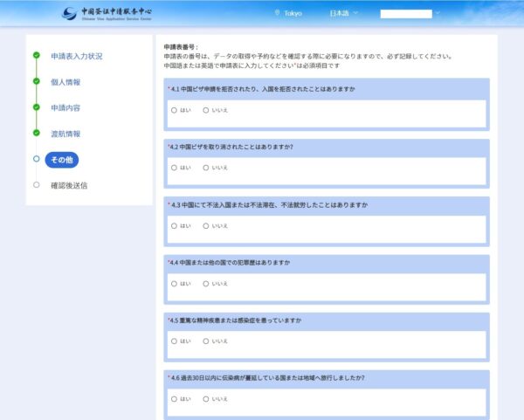Image resolution: width=524 pixels, height=420 pixels.
Task: Click the highlighted その他 step button
Action: 62,159
